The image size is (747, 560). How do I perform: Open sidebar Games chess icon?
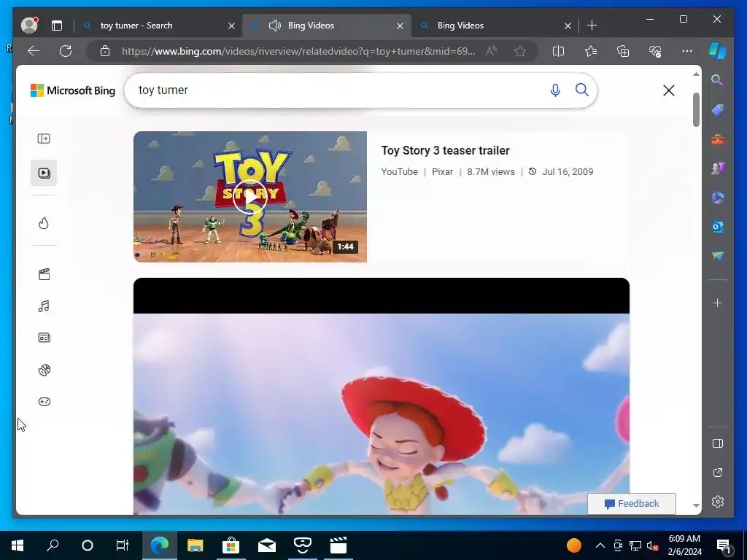(718, 168)
